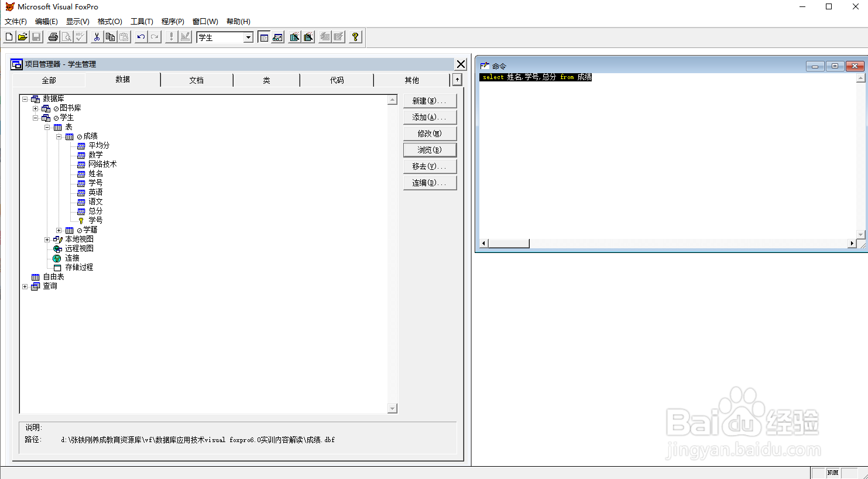
Task: Click the AutoReport wizard toolbar icon
Action: pyautogui.click(x=338, y=37)
